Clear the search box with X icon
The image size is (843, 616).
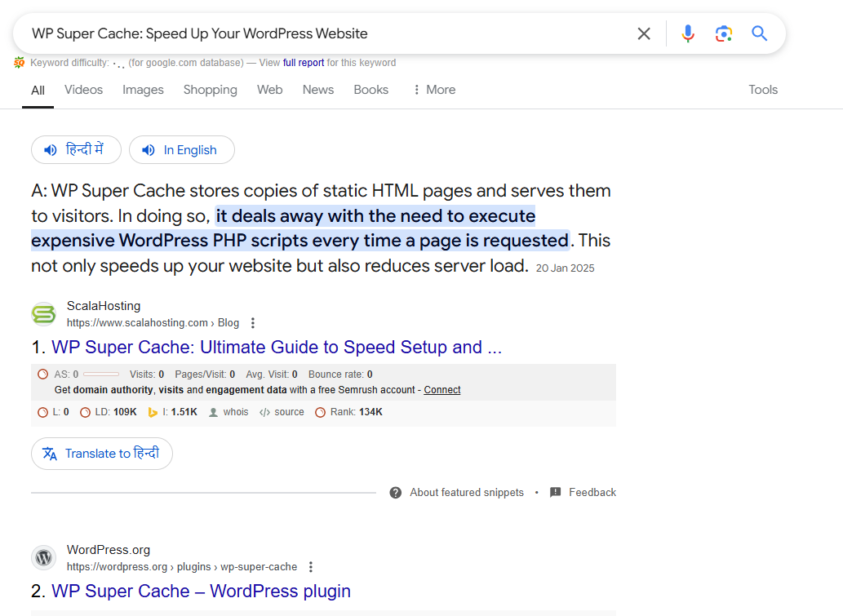point(644,33)
